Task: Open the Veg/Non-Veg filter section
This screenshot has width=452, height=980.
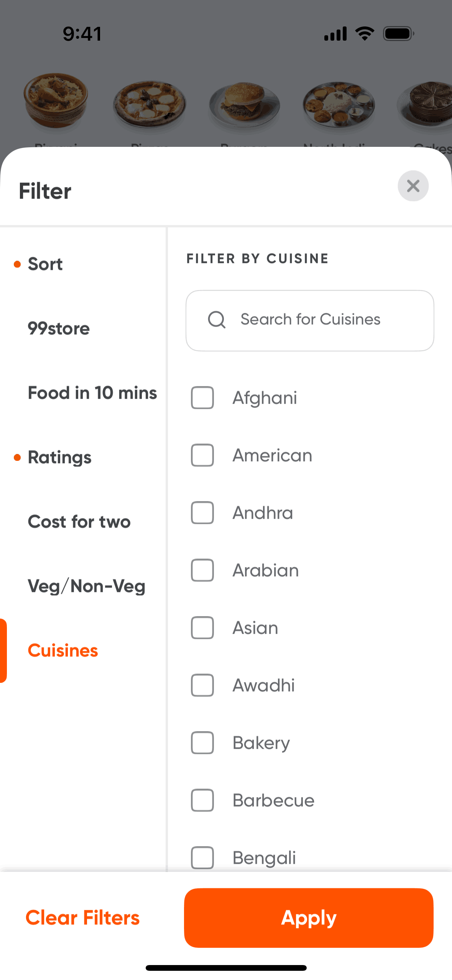Action: (87, 586)
